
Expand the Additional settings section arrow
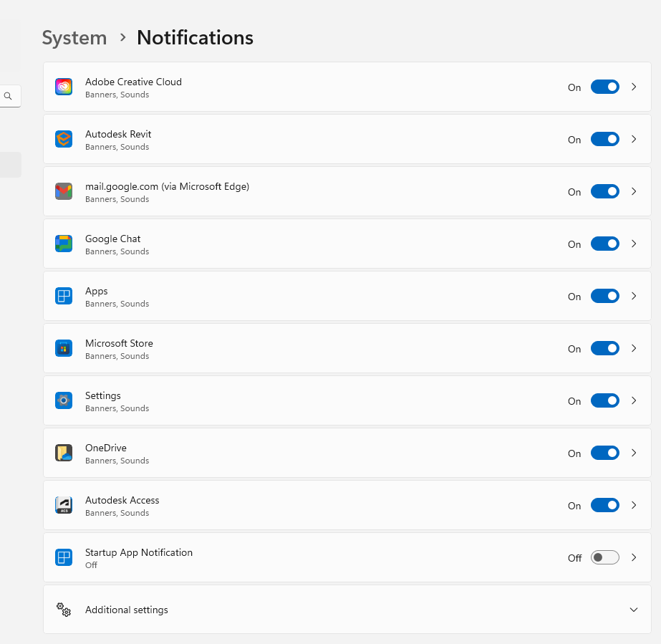tap(634, 610)
